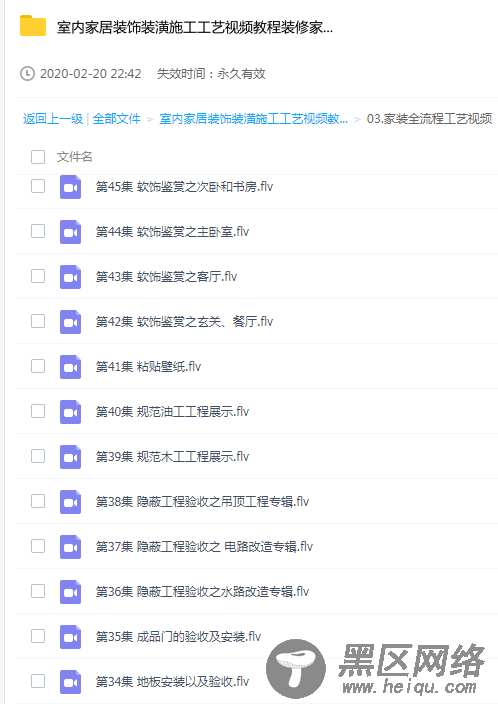Click video icon of 第43集 file
Screen dimensions: 498x704
tap(71, 277)
